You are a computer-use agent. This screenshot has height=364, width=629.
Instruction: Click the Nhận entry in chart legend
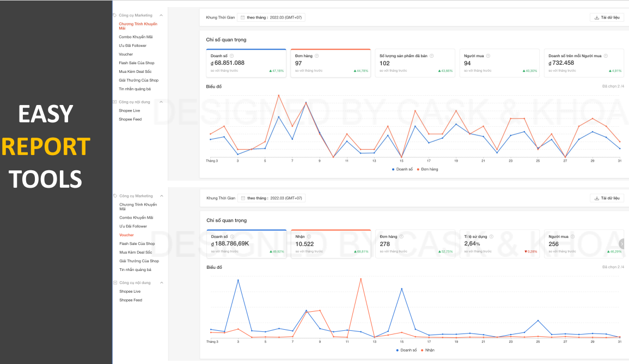[x=428, y=350]
